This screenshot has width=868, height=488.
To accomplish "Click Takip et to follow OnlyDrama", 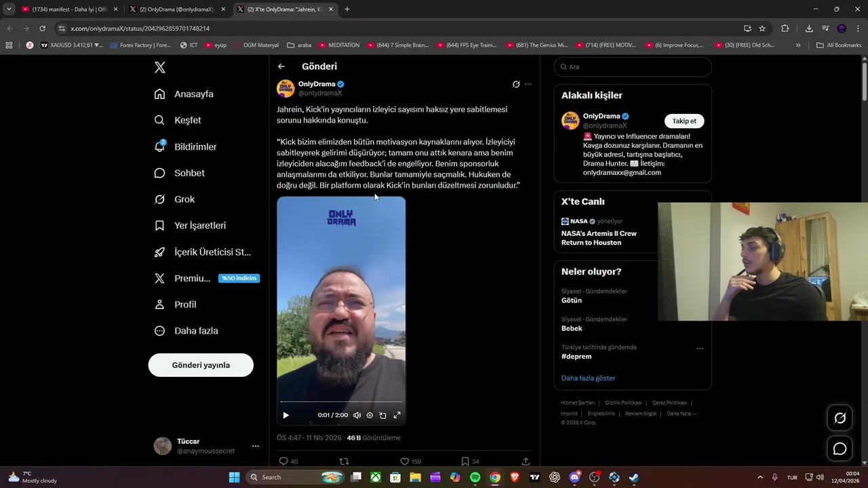I will 684,121.
